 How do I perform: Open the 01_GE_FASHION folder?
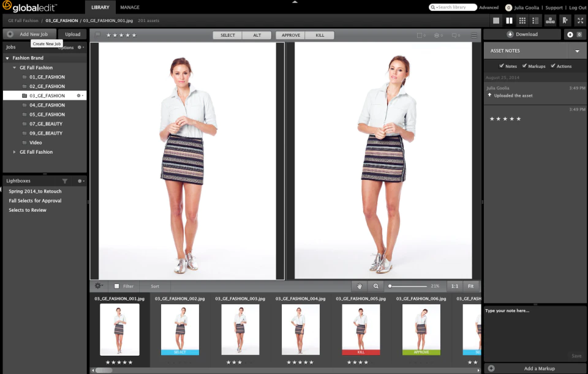pos(47,77)
